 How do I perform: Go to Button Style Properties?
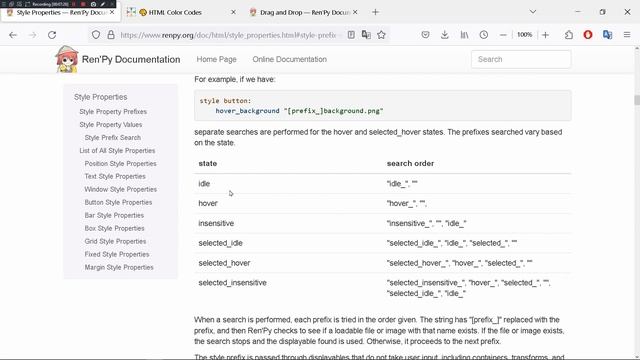point(118,202)
